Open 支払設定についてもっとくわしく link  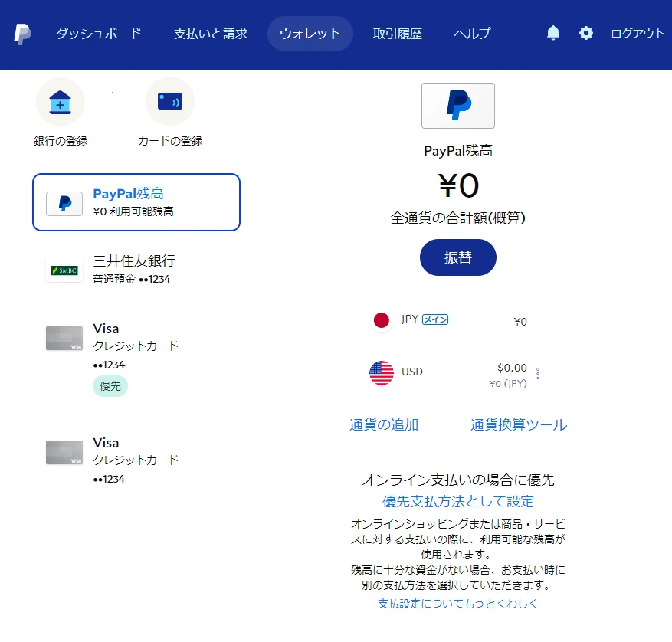(457, 604)
